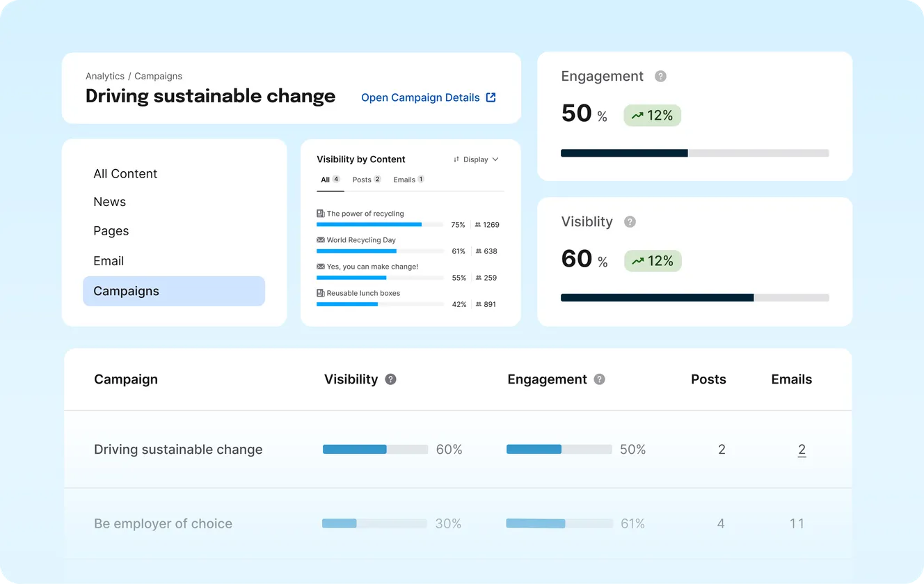Click the Posts column header
Screen dimensions: 924x584
coord(708,379)
